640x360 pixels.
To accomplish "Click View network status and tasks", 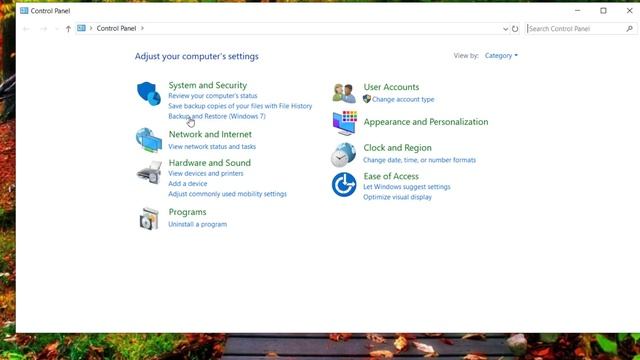I will 212,146.
